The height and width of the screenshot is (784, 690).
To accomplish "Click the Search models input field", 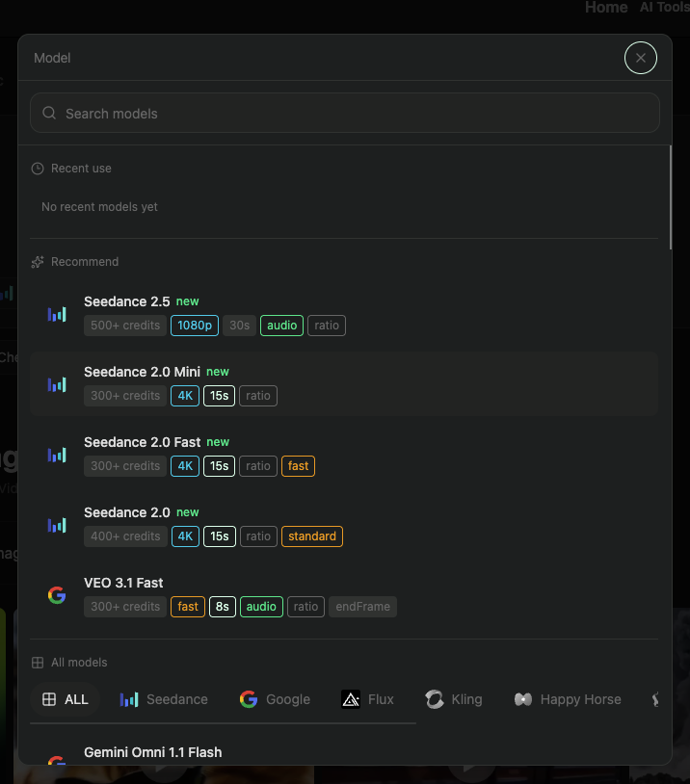I will pos(345,113).
